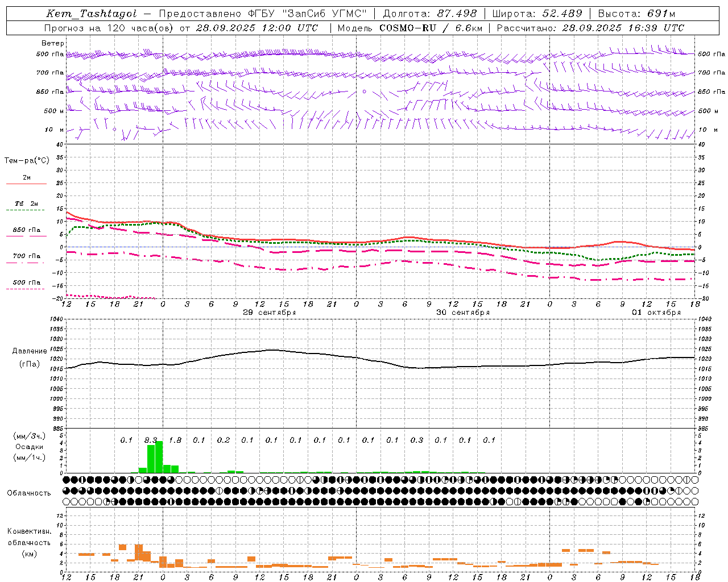Click the 8.3 precipitation total value
Screen dimensions: 728x582
click(151, 440)
